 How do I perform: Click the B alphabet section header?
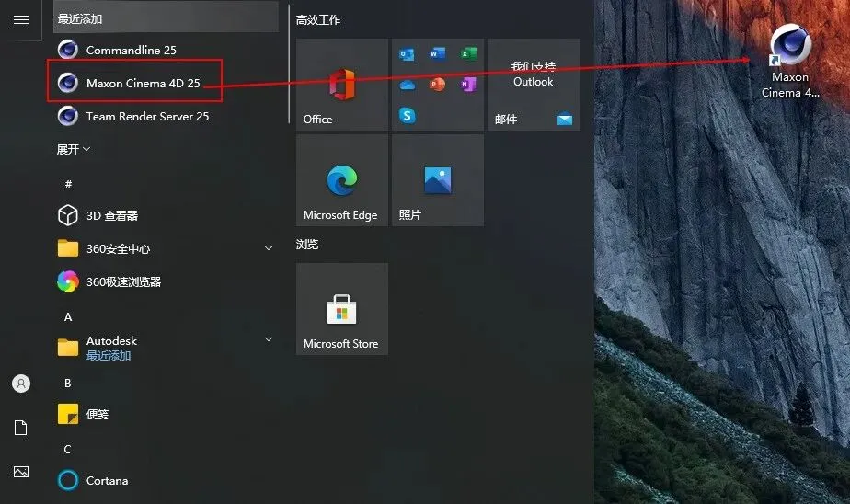pos(68,384)
